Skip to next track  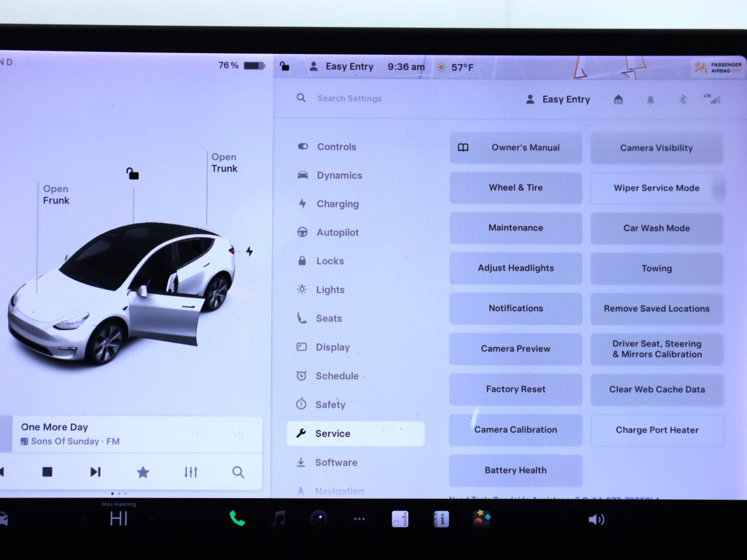click(95, 472)
